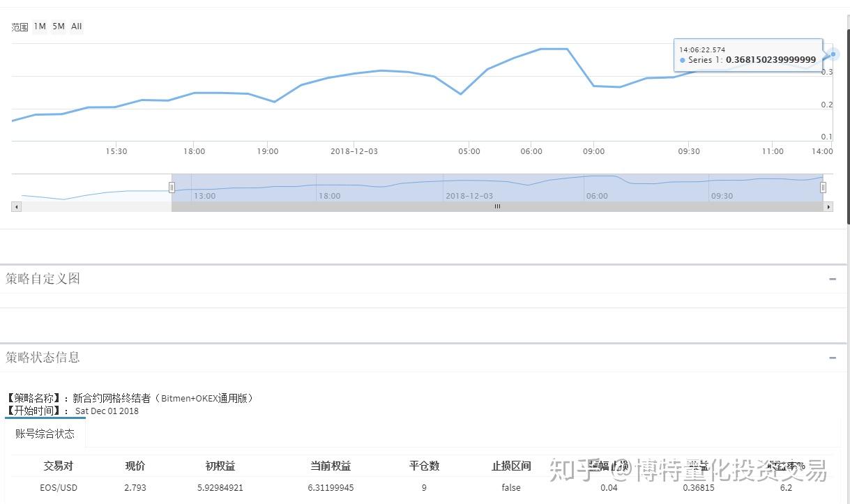Select the All range button

(75, 26)
